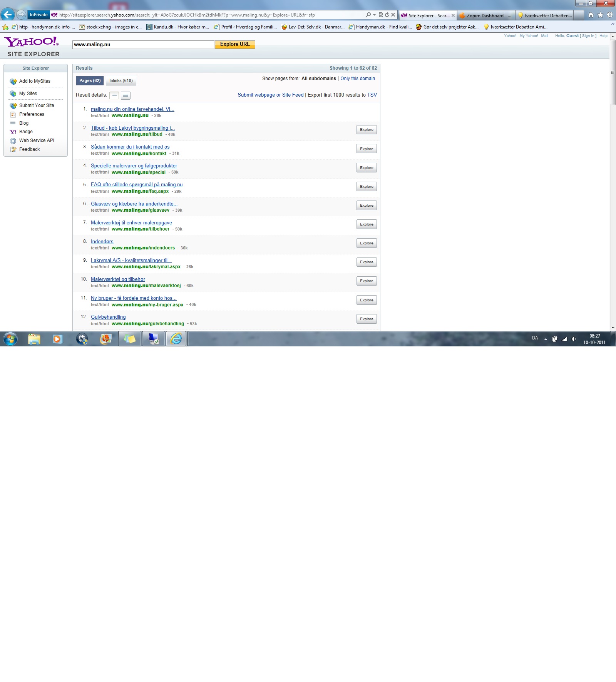
Task: Click the Submit Your Site icon
Action: point(13,105)
